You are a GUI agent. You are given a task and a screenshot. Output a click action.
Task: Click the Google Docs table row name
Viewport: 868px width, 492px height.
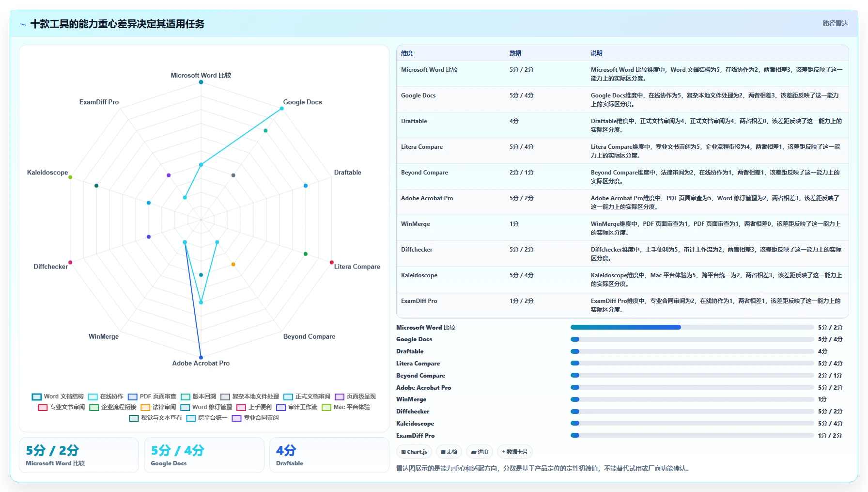coord(418,95)
